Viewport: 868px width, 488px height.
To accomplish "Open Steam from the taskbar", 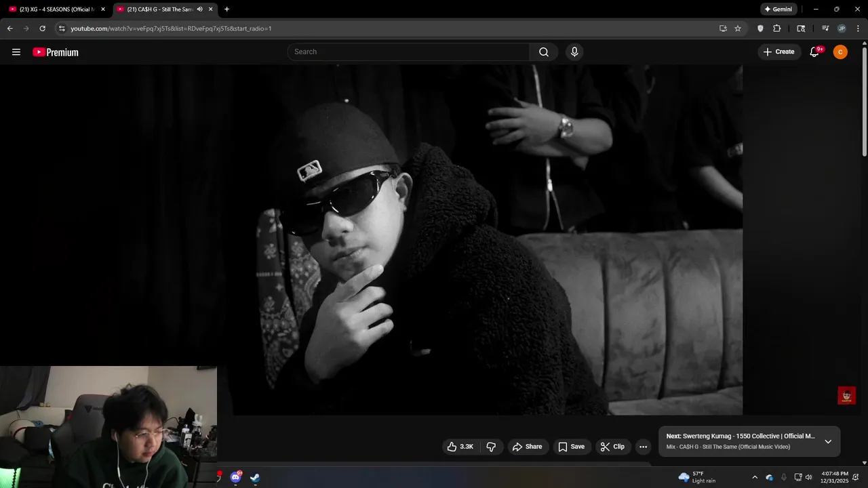I will tap(255, 477).
